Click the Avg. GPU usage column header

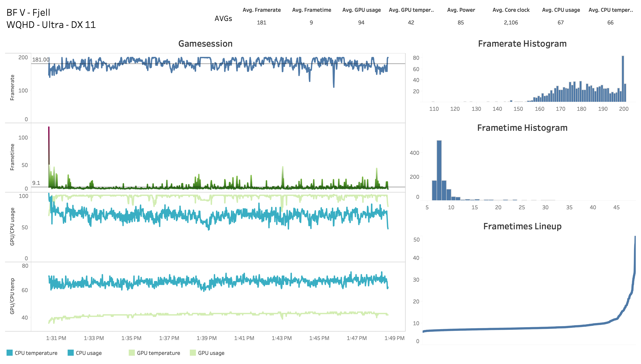coord(361,10)
